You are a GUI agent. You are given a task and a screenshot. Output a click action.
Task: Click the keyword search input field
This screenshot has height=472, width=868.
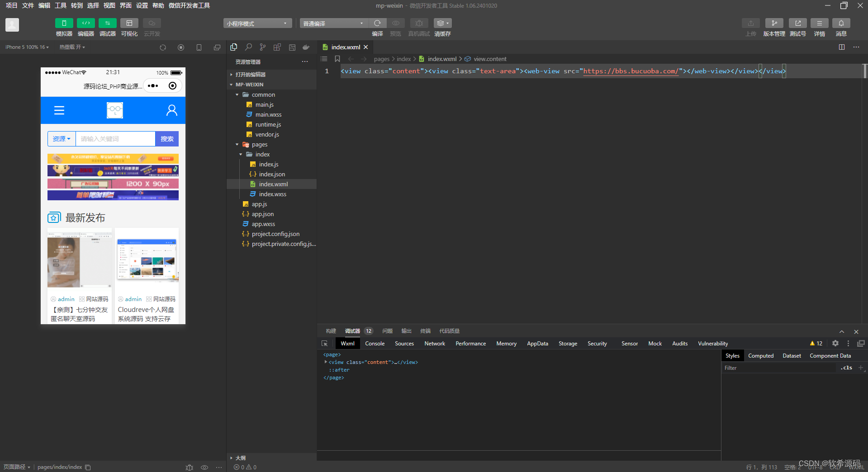click(115, 139)
